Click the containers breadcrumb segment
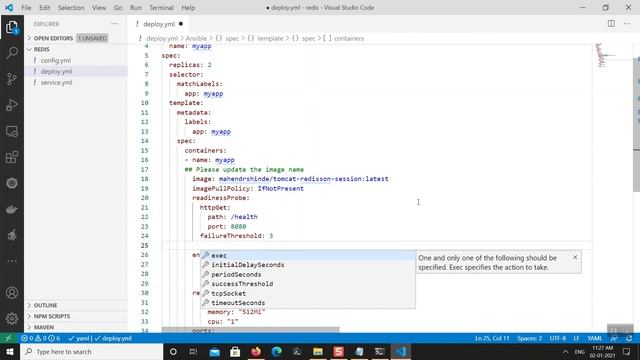This screenshot has width=640, height=360. (349, 38)
